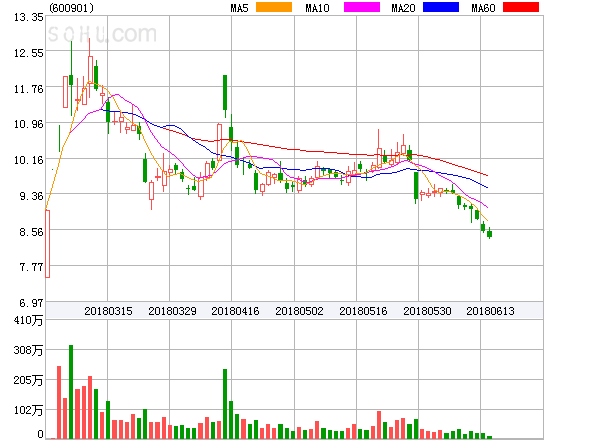
Task: Click the 10.16 price axis label
Action: 29,160
